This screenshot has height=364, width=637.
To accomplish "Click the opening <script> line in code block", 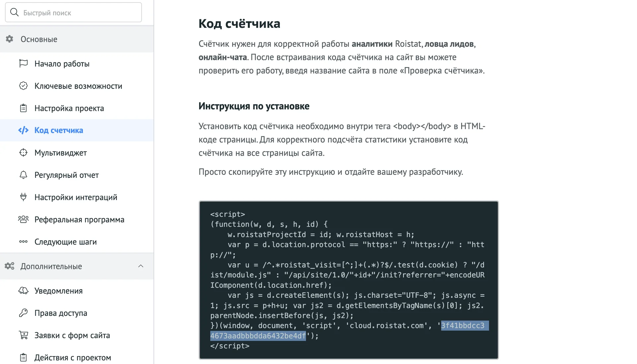I will click(x=228, y=214).
